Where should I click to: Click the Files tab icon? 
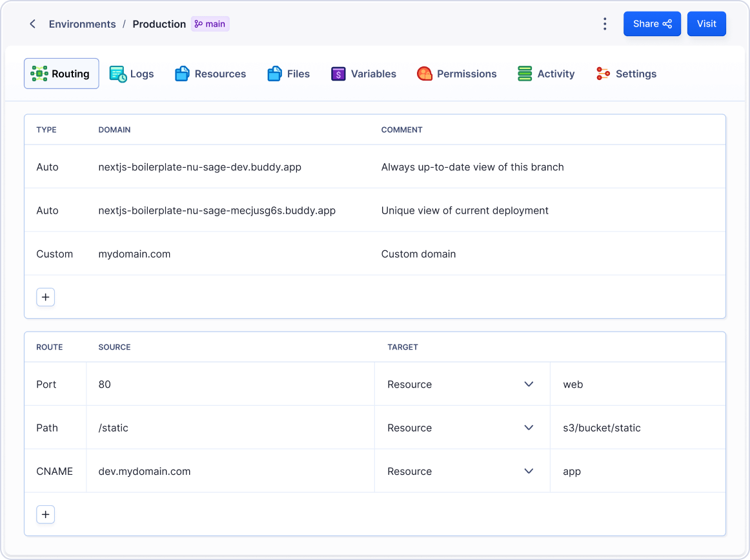point(274,74)
